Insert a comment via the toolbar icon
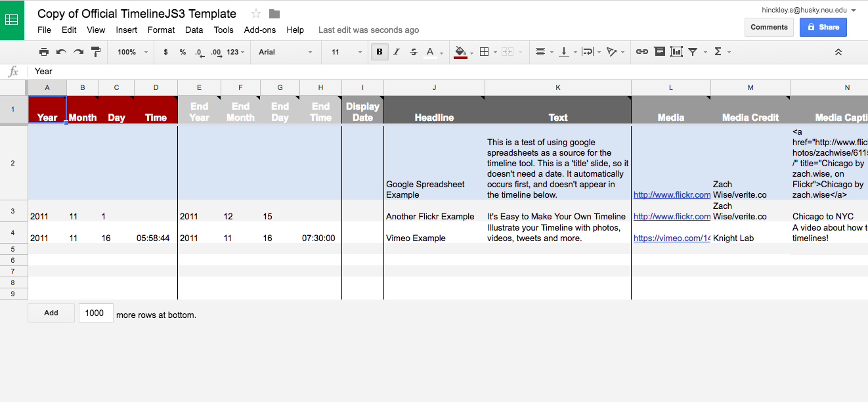This screenshot has height=402, width=868. coord(659,51)
